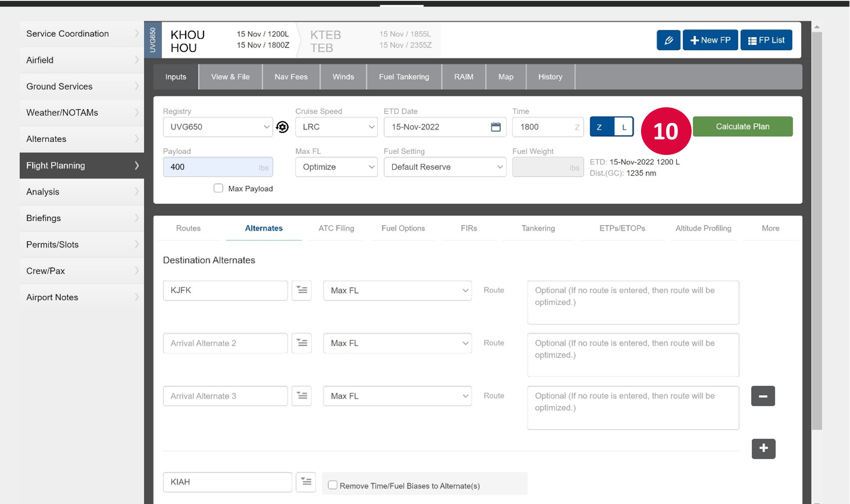Enable the Max Payload checkbox
The width and height of the screenshot is (850, 504).
pyautogui.click(x=218, y=188)
